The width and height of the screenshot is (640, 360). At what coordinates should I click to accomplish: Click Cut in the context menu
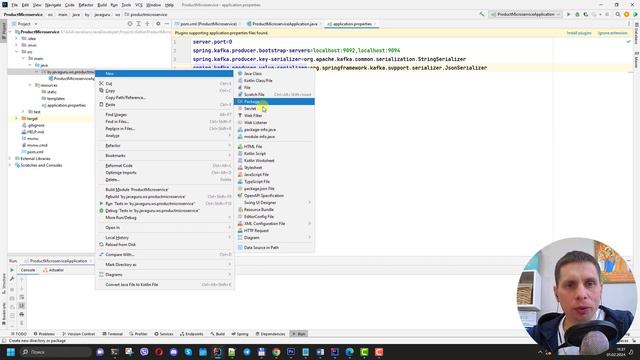(164, 83)
